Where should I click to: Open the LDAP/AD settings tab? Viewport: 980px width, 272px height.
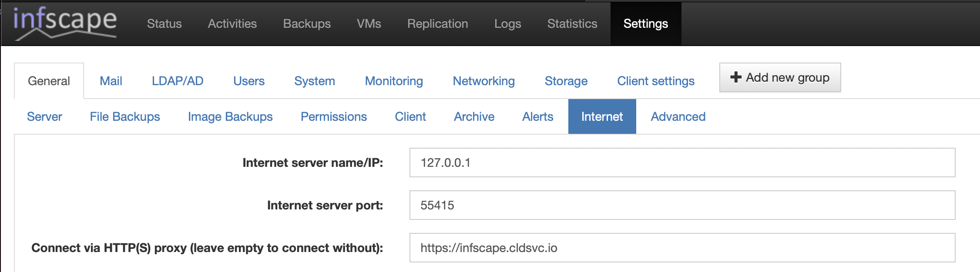tap(178, 81)
